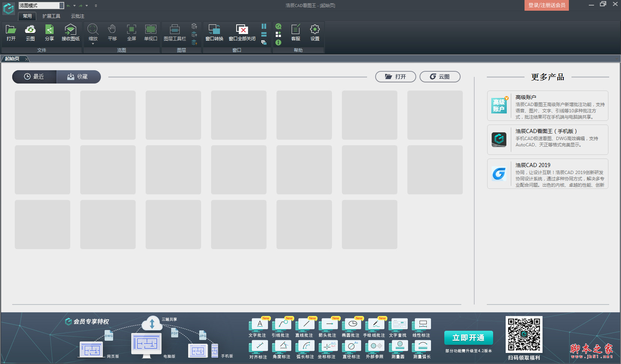
Task: Toggle 单视口 single viewport mode
Action: coord(150,33)
